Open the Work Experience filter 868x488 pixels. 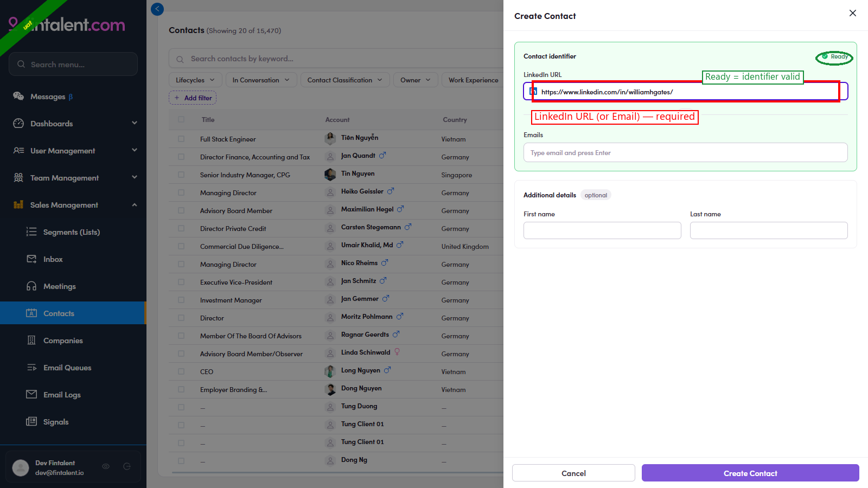pyautogui.click(x=473, y=80)
